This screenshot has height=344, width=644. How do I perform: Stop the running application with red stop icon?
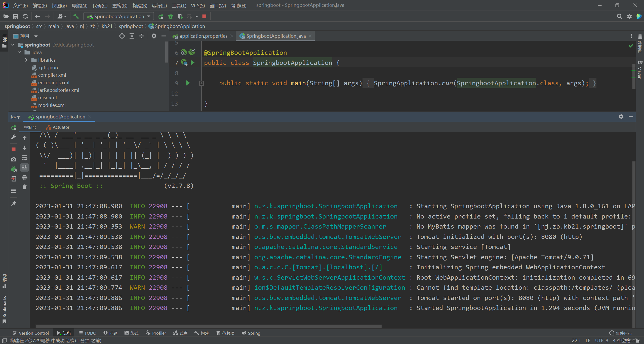pyautogui.click(x=13, y=149)
